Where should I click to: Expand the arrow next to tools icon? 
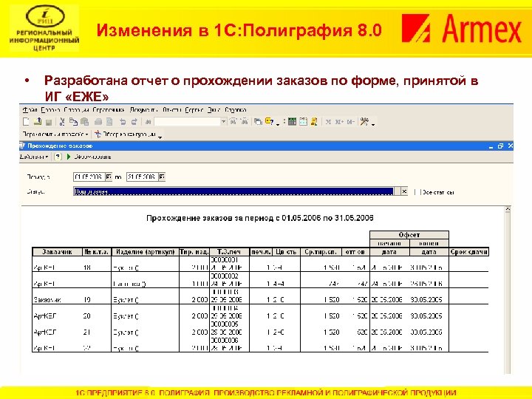373,124
